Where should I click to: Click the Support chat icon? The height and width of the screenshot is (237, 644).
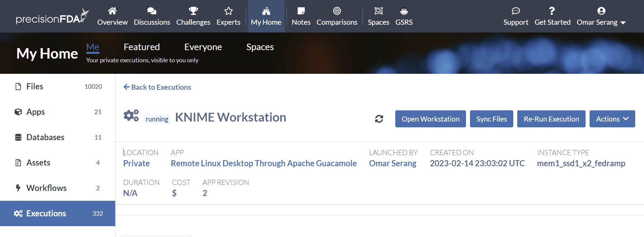(516, 11)
